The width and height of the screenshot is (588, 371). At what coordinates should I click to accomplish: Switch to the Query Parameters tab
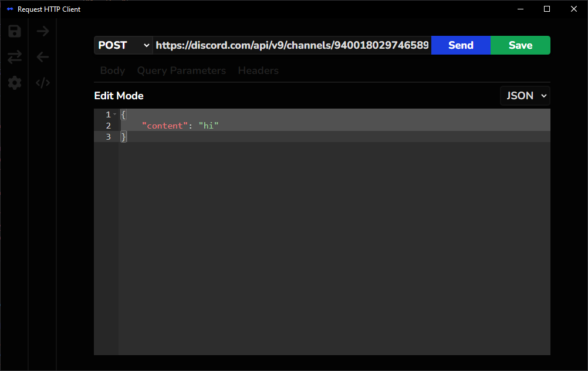[x=181, y=70]
